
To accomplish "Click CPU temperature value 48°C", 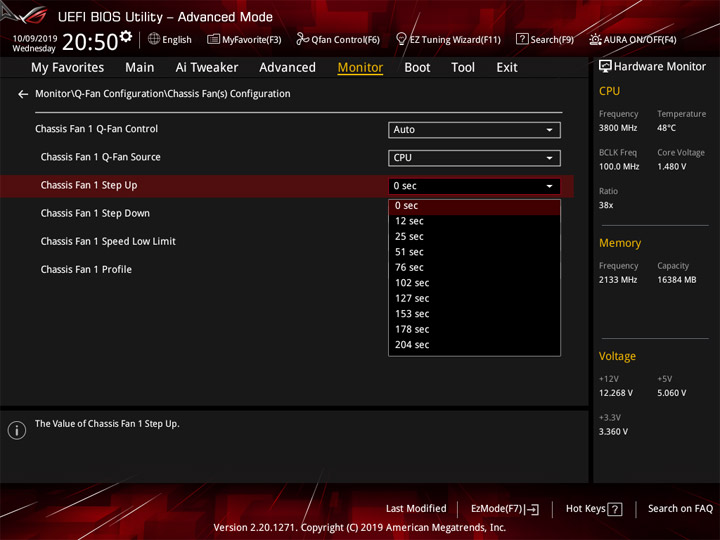I will click(x=666, y=128).
